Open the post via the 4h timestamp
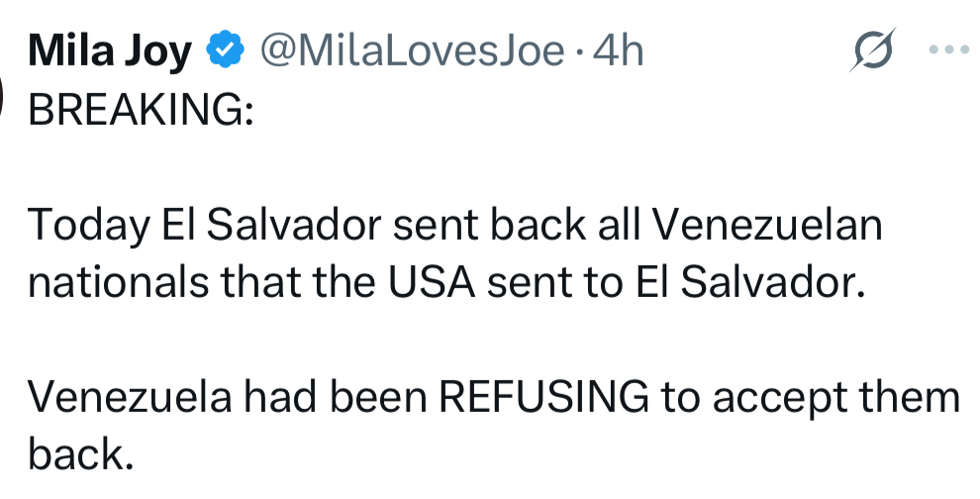This screenshot has width=980, height=499. coord(617,50)
